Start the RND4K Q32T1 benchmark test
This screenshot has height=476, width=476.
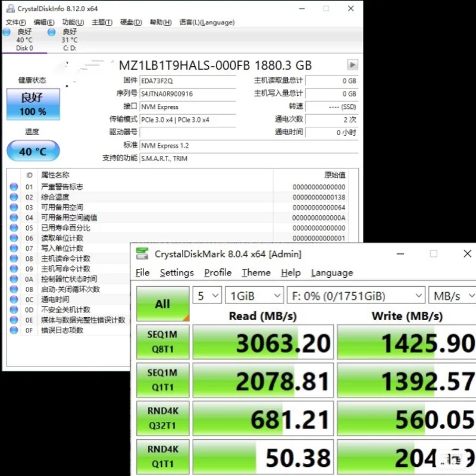tap(162, 418)
